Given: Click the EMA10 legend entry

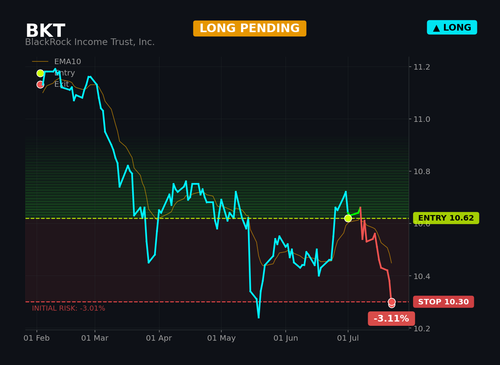Looking at the screenshot, I should click(57, 61).
